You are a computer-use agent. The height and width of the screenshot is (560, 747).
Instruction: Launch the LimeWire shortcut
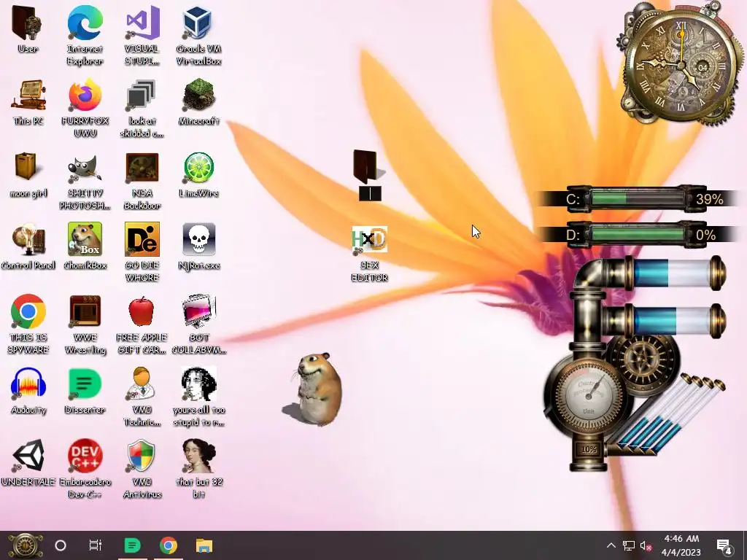tap(198, 168)
